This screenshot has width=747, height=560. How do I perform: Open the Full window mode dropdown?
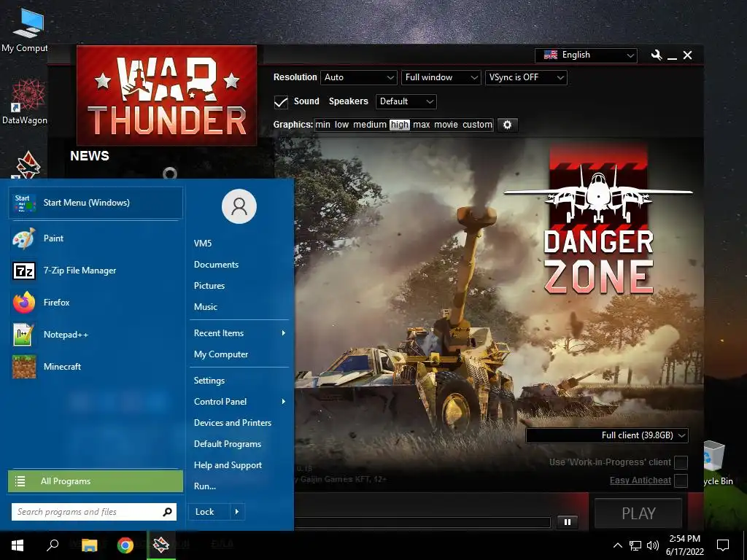coord(441,77)
